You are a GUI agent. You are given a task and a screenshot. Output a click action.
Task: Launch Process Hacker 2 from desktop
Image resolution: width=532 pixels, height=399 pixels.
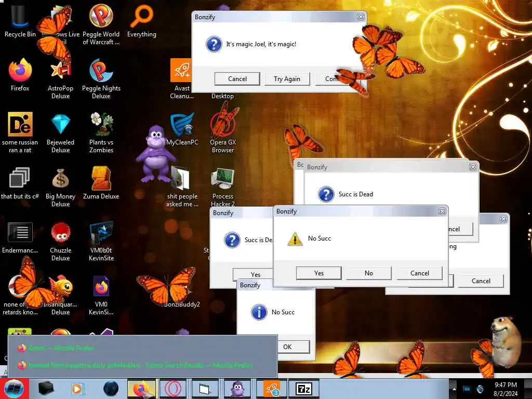(x=223, y=187)
